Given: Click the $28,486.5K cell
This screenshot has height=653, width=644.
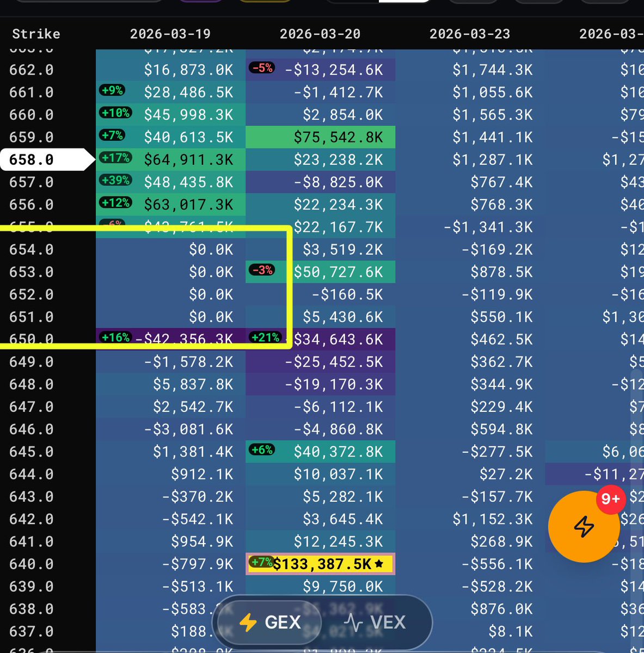Looking at the screenshot, I should tap(171, 93).
